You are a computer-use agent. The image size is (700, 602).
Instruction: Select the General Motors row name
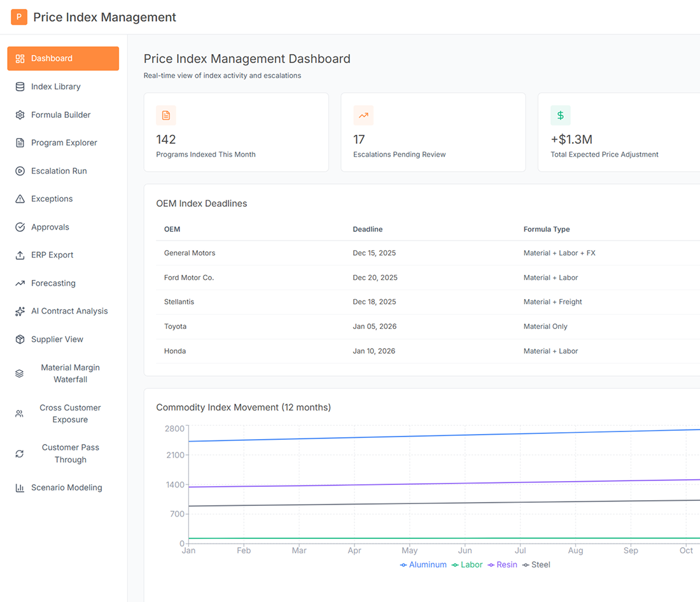190,253
